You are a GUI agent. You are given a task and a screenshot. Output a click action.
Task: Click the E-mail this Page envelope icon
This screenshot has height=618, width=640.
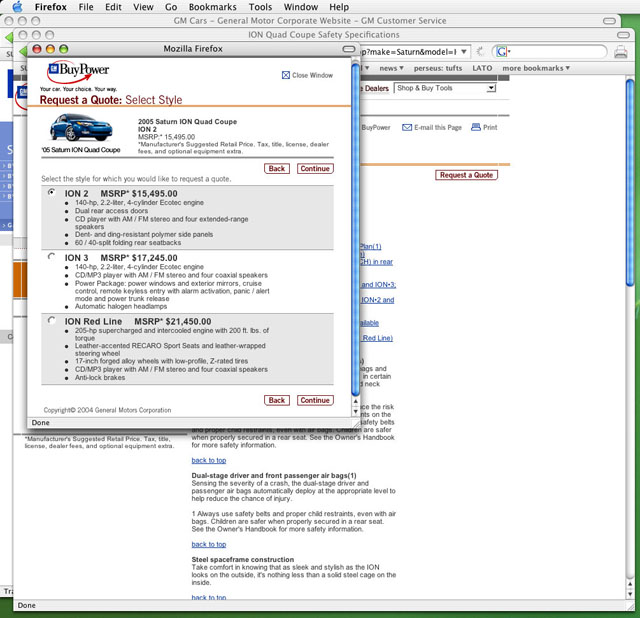pyautogui.click(x=407, y=128)
